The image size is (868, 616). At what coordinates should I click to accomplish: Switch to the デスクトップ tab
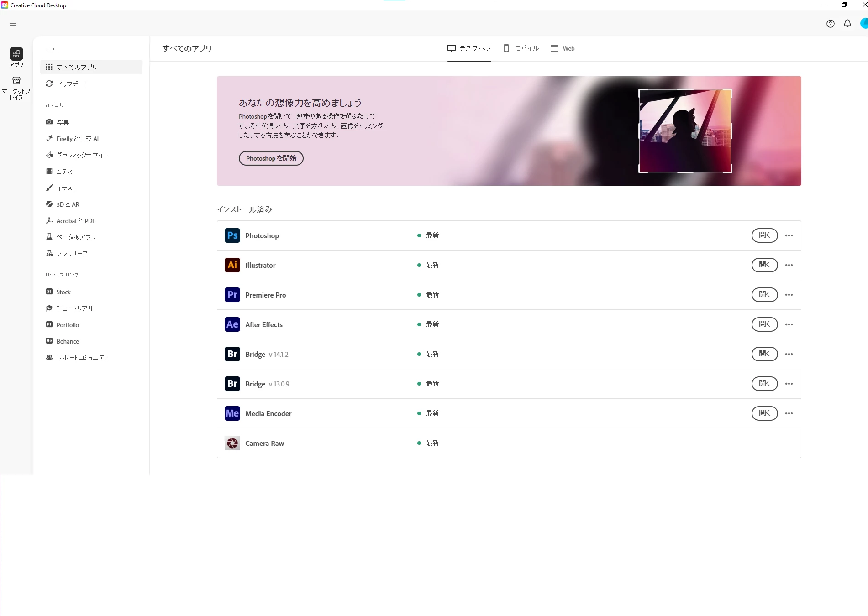469,48
